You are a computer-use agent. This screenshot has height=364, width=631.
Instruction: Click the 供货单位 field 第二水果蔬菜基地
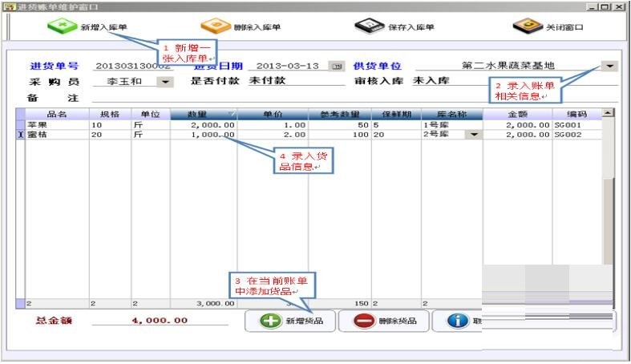[x=508, y=66]
